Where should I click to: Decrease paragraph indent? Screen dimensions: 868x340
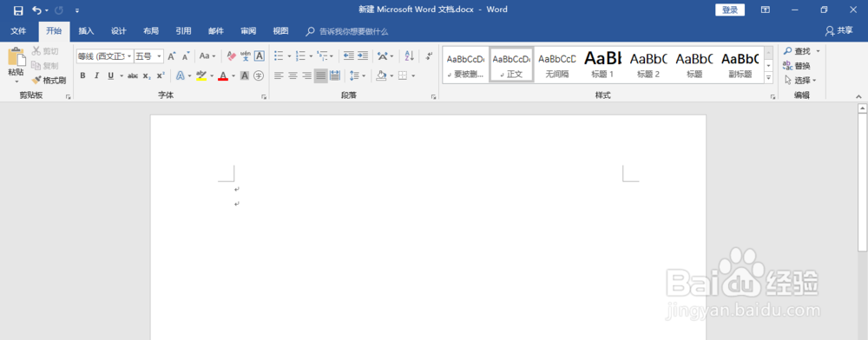(349, 56)
